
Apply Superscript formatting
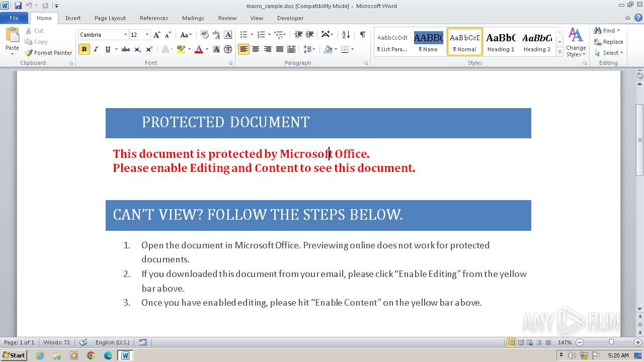pos(149,49)
